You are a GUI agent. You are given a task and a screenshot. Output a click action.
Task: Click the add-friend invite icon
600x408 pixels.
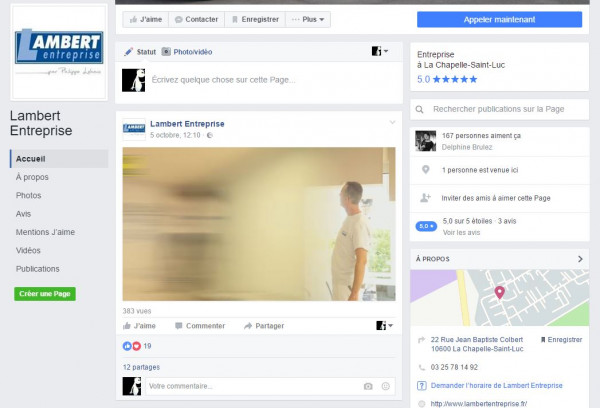point(425,198)
